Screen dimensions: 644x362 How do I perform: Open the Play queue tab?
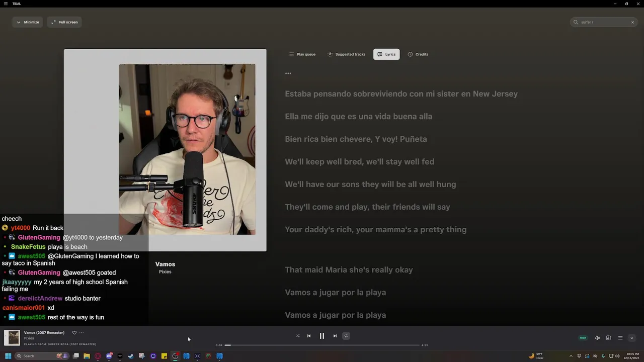pos(302,54)
